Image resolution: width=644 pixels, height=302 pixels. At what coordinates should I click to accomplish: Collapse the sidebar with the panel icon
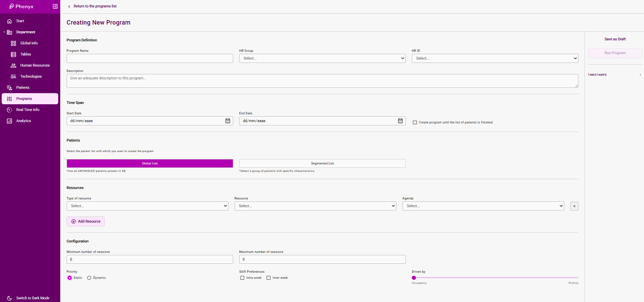(x=55, y=6)
